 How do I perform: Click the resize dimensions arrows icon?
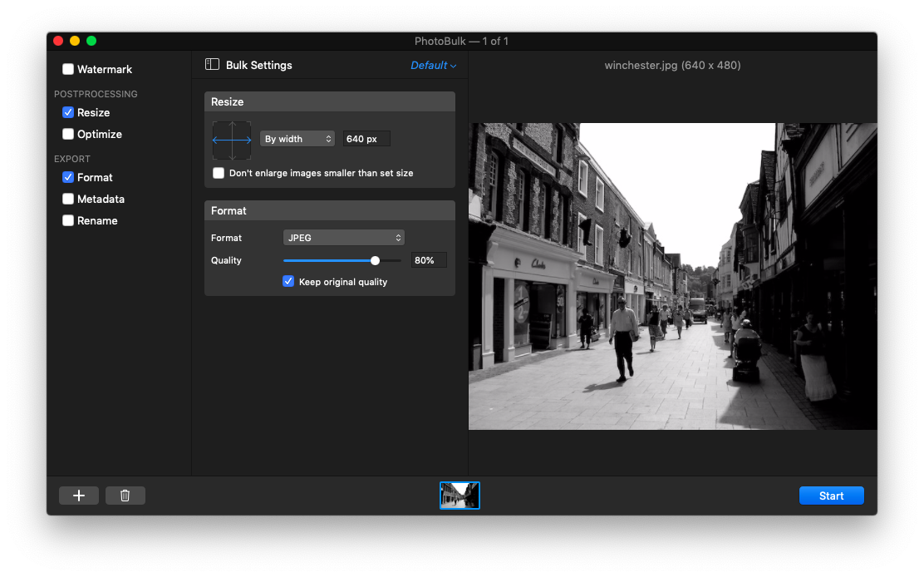pyautogui.click(x=231, y=140)
